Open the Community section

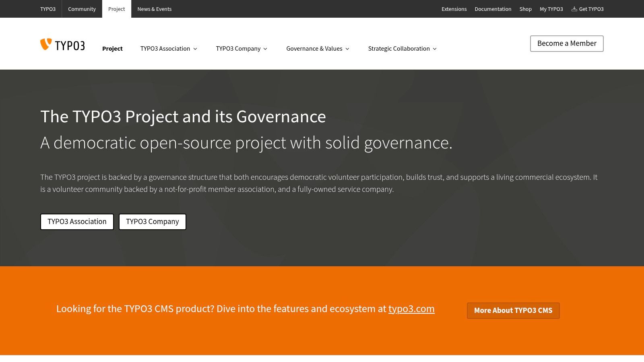tap(82, 9)
